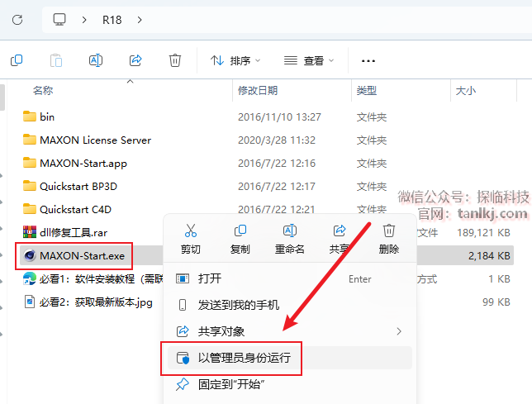Click the 2016/7/22 12:17 date cell
The width and height of the screenshot is (532, 404).
[277, 187]
